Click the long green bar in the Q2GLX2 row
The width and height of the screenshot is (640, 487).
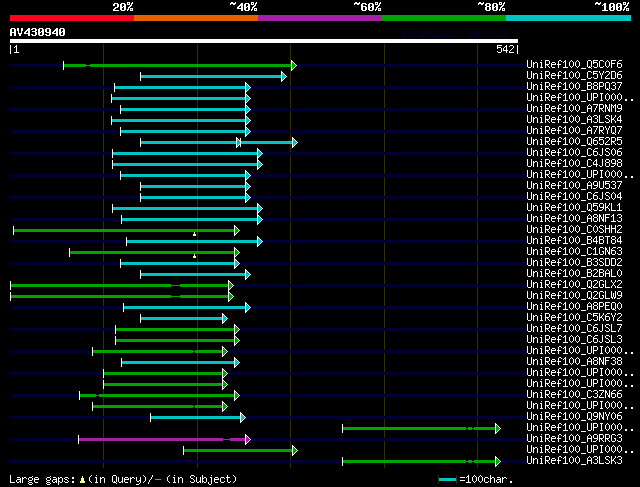point(120,285)
